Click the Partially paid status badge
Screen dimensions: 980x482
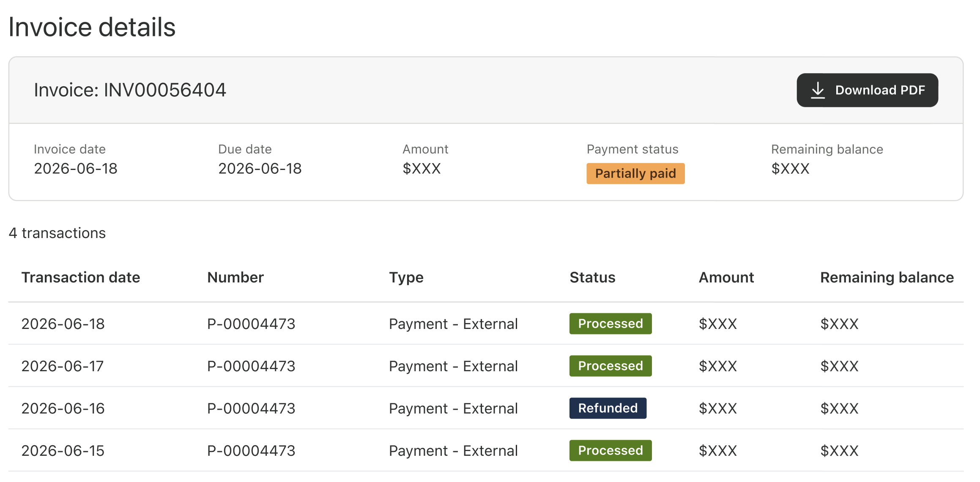coord(635,173)
